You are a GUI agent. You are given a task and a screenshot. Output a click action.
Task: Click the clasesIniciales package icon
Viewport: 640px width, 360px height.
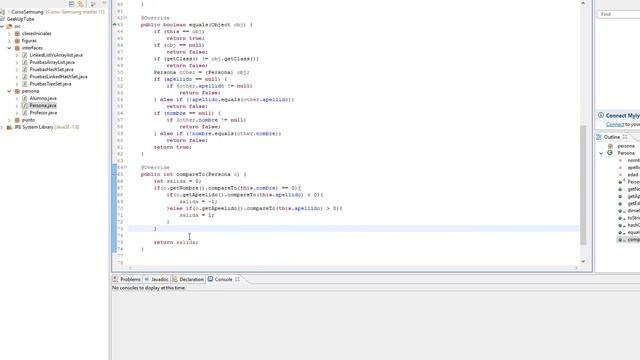(17, 33)
